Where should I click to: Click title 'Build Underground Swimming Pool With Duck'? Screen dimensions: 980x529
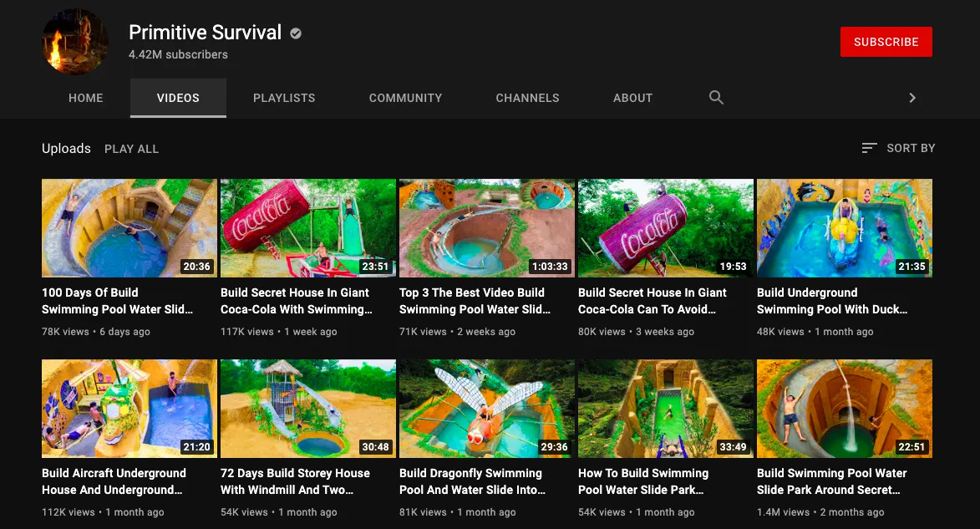(x=832, y=301)
